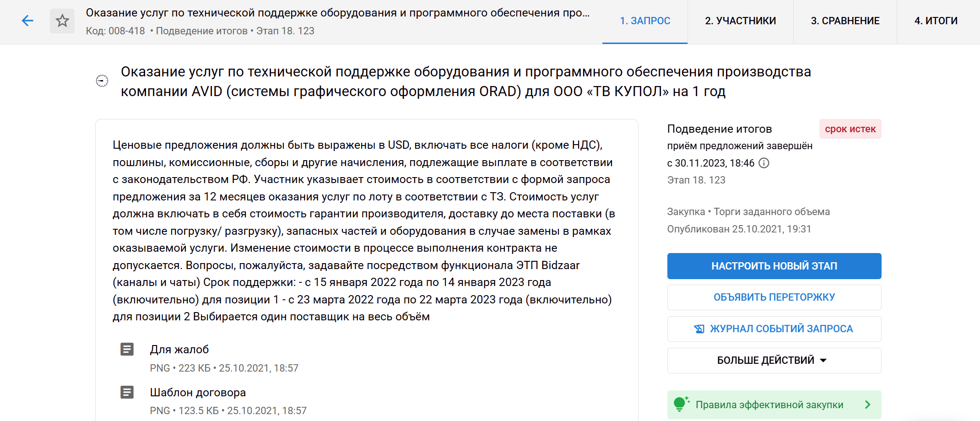This screenshot has height=421, width=980.
Task: Click the back arrow icon
Action: click(x=27, y=21)
